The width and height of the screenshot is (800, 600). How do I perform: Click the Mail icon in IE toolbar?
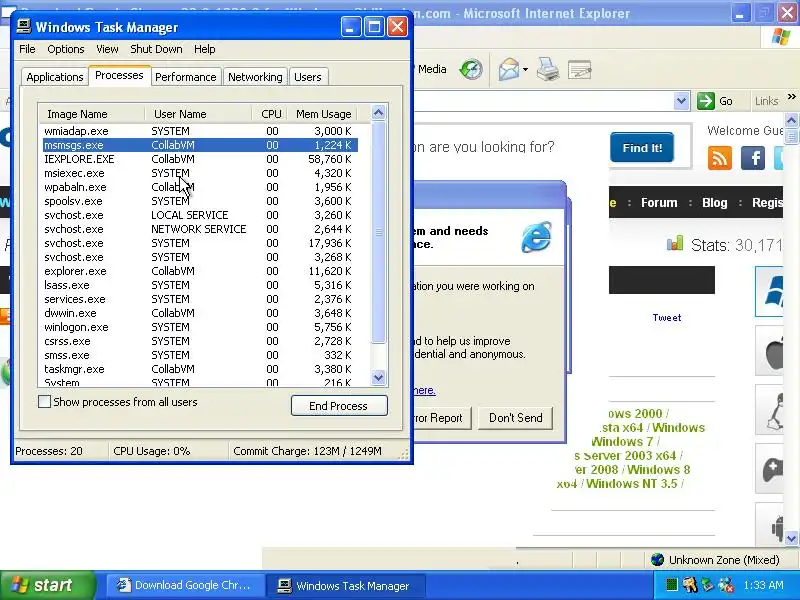coord(509,69)
